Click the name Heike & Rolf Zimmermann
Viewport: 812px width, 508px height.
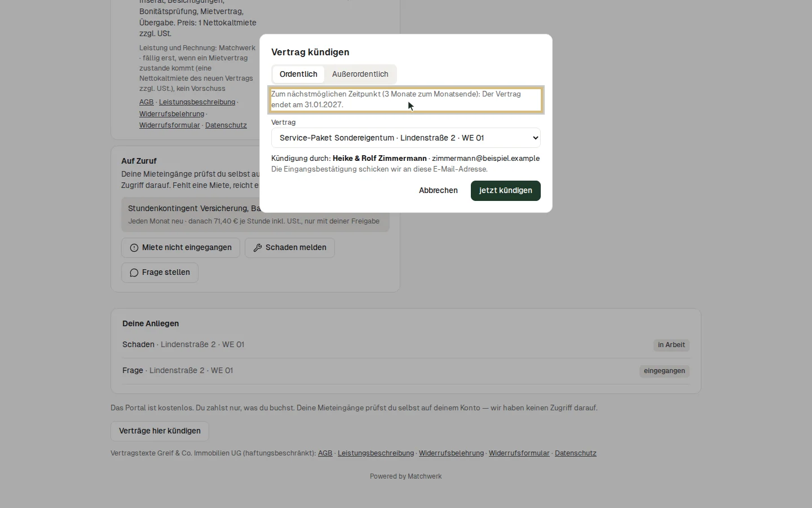[379, 159]
